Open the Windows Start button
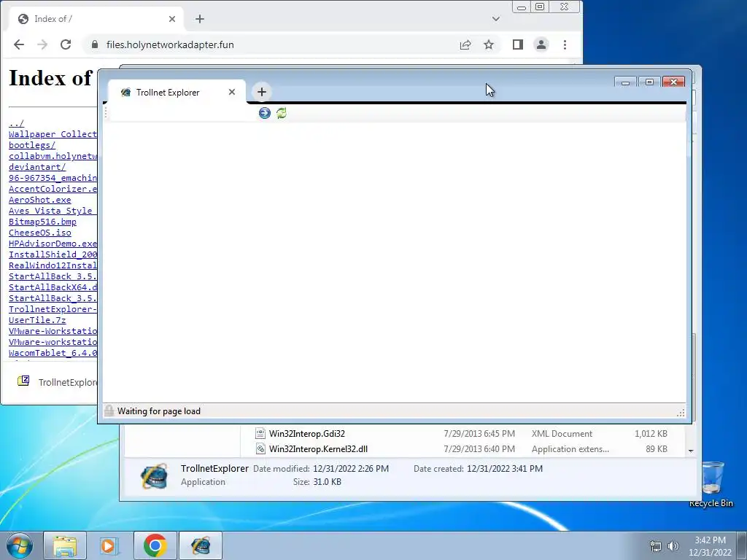This screenshot has height=560, width=747. tap(20, 545)
